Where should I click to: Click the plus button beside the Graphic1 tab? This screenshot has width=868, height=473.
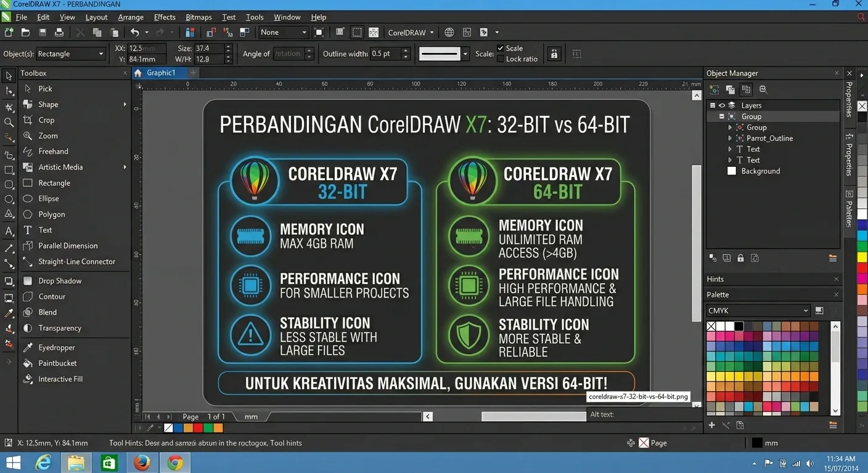193,73
